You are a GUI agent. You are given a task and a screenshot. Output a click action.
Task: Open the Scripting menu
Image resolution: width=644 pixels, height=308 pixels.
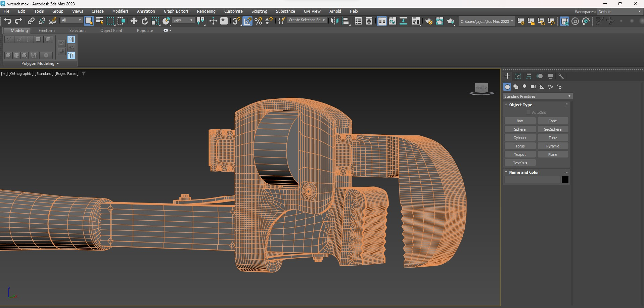[x=259, y=11]
